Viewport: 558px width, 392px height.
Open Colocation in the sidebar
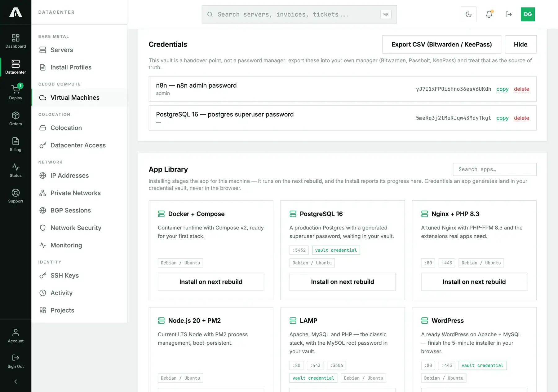click(x=79, y=128)
